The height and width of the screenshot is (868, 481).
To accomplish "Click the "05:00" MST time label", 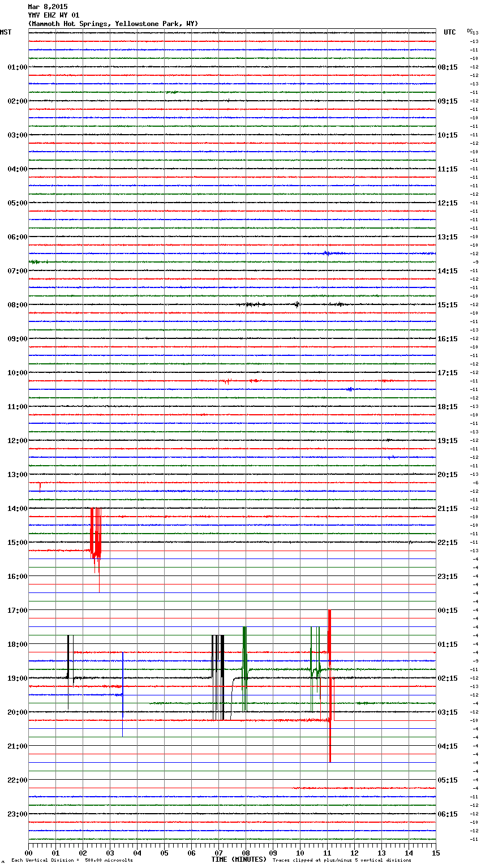I will click(18, 203).
